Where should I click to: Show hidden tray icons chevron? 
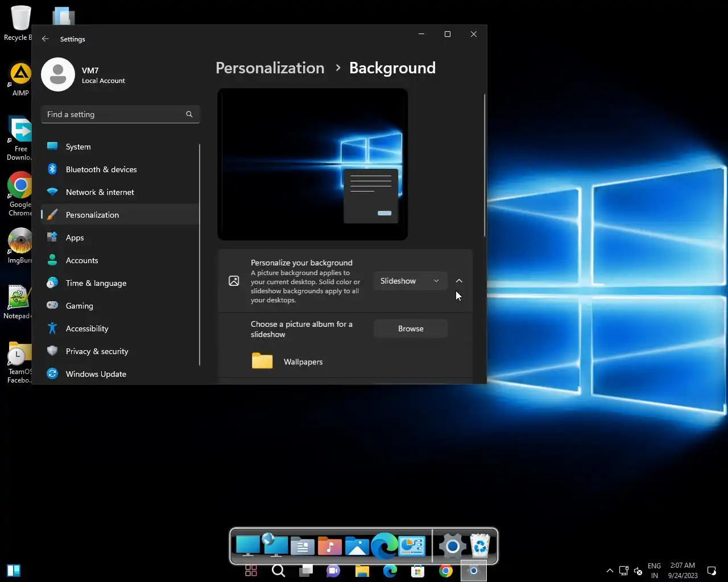pos(610,571)
